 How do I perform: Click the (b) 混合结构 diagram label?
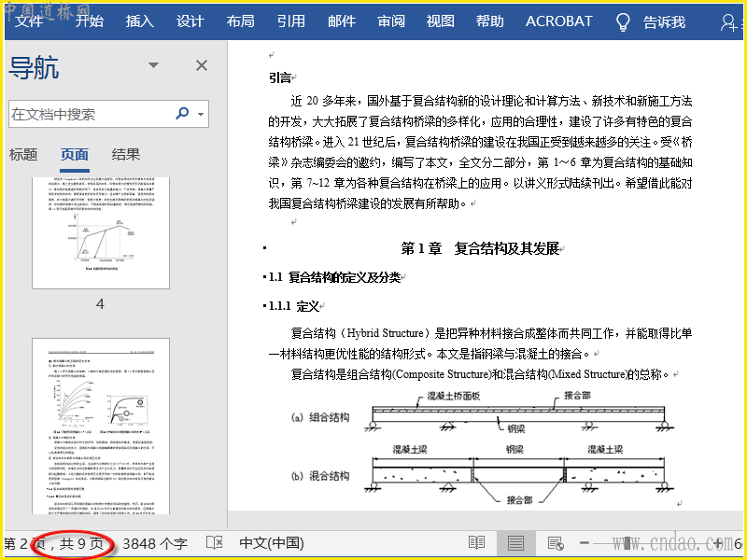[320, 476]
